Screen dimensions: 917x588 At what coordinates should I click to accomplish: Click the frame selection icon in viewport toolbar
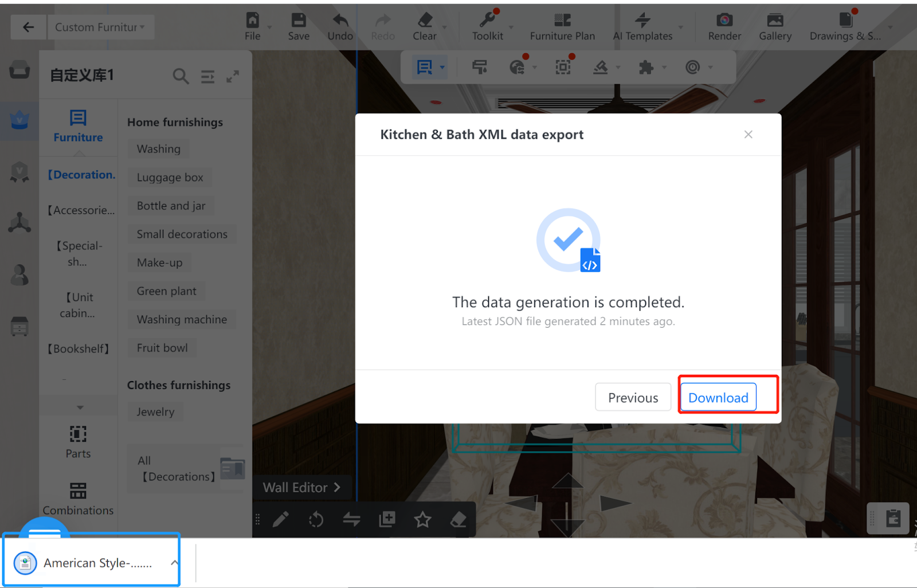click(x=563, y=68)
